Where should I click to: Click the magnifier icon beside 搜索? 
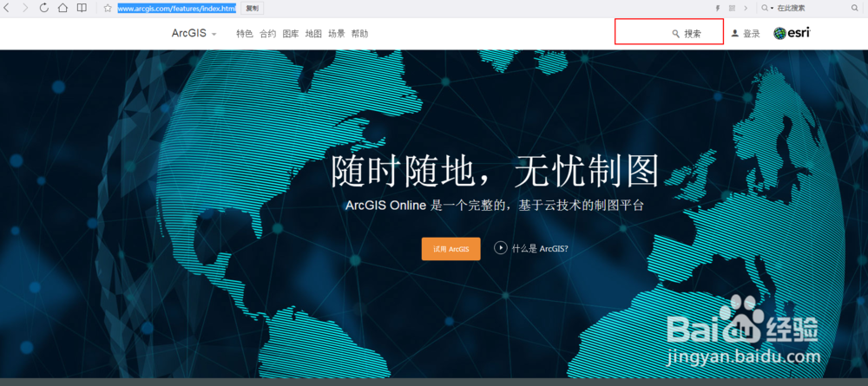[675, 34]
